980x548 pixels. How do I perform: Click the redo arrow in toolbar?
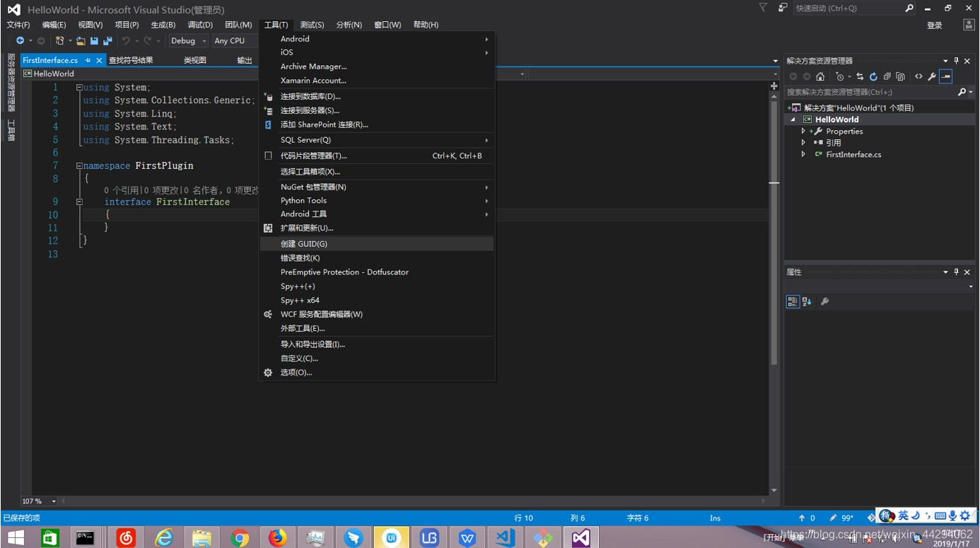pyautogui.click(x=147, y=41)
